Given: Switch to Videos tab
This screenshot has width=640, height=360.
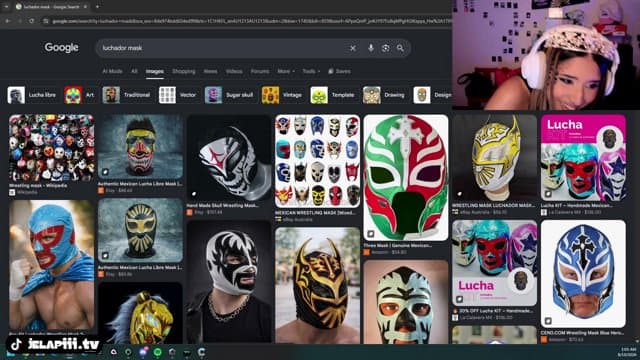Looking at the screenshot, I should coord(234,71).
